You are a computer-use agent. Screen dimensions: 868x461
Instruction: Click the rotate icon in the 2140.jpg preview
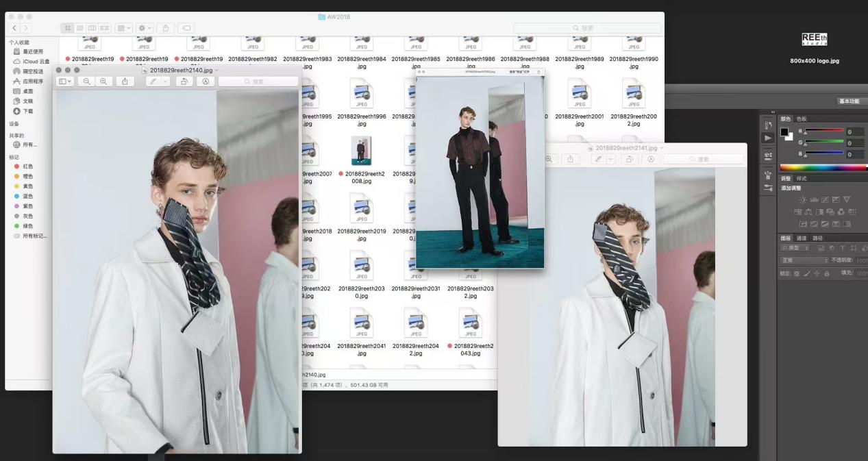(x=184, y=82)
